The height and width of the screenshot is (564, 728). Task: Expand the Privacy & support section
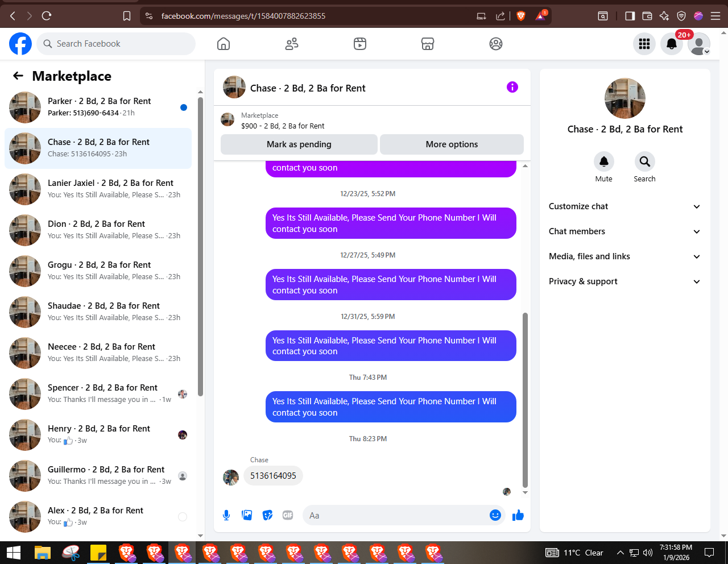point(624,281)
